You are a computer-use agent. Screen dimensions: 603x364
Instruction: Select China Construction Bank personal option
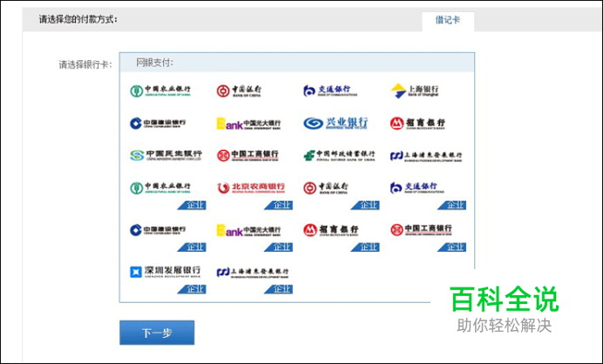click(x=158, y=124)
